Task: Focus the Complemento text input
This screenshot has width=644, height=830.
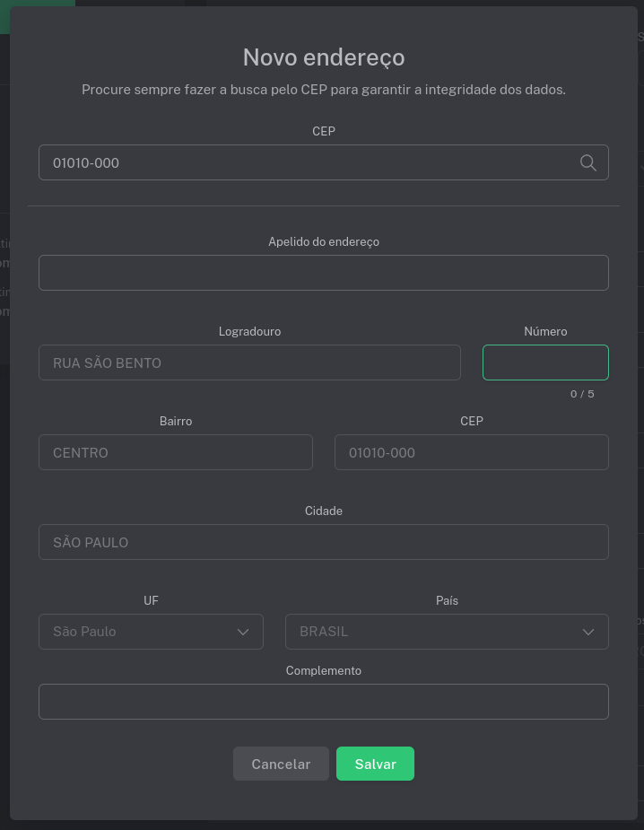Action: (323, 702)
